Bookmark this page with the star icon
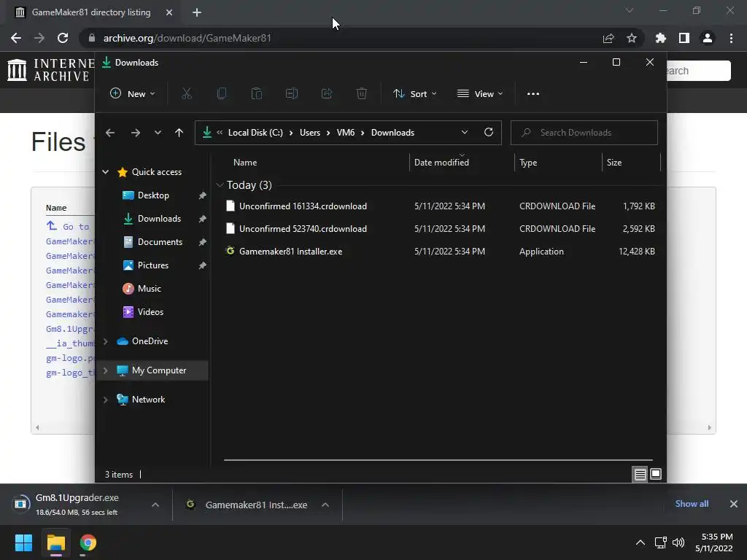 coord(632,38)
